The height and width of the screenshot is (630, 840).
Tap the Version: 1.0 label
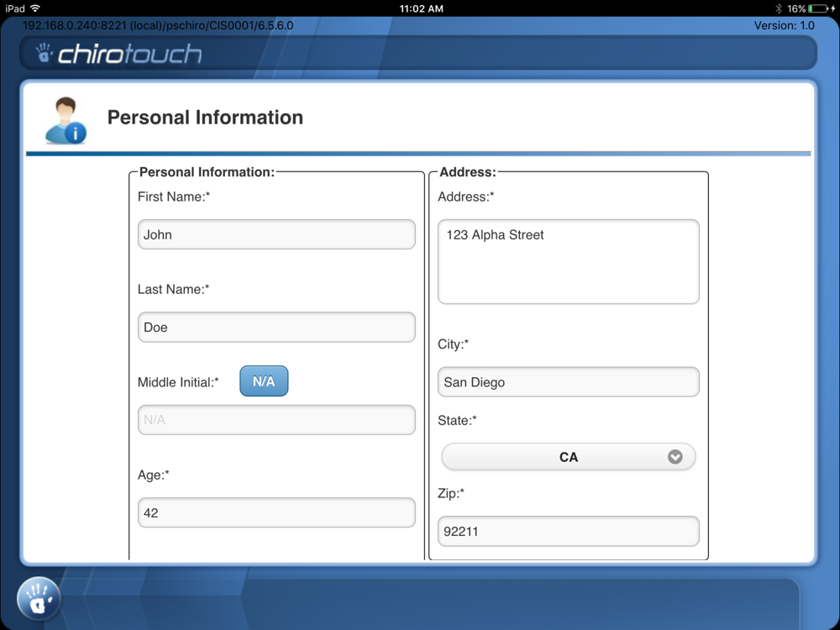coord(785,25)
